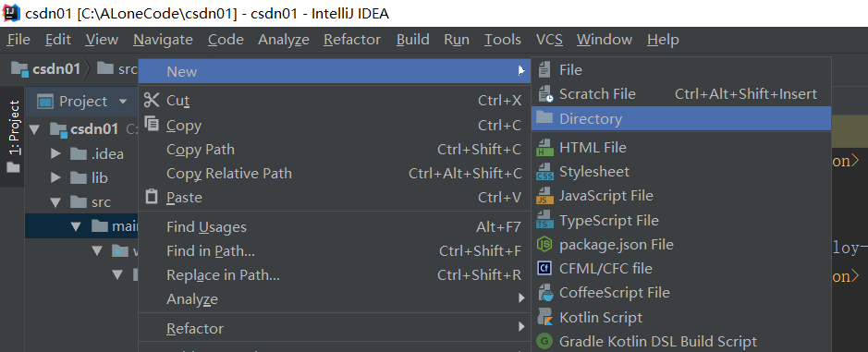This screenshot has width=868, height=352.
Task: Click the clipboard Paste icon
Action: [x=151, y=197]
